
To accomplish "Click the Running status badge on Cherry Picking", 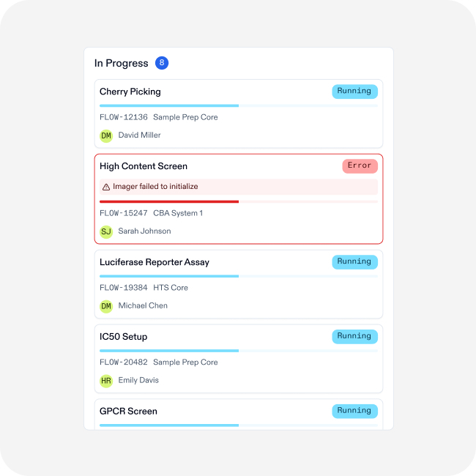I will coord(354,92).
